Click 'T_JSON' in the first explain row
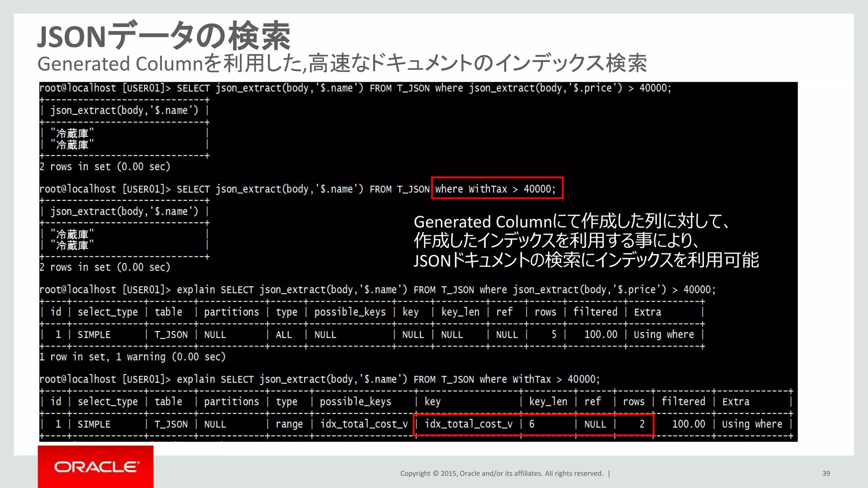Image resolution: width=868 pixels, height=488 pixels. coord(171,335)
